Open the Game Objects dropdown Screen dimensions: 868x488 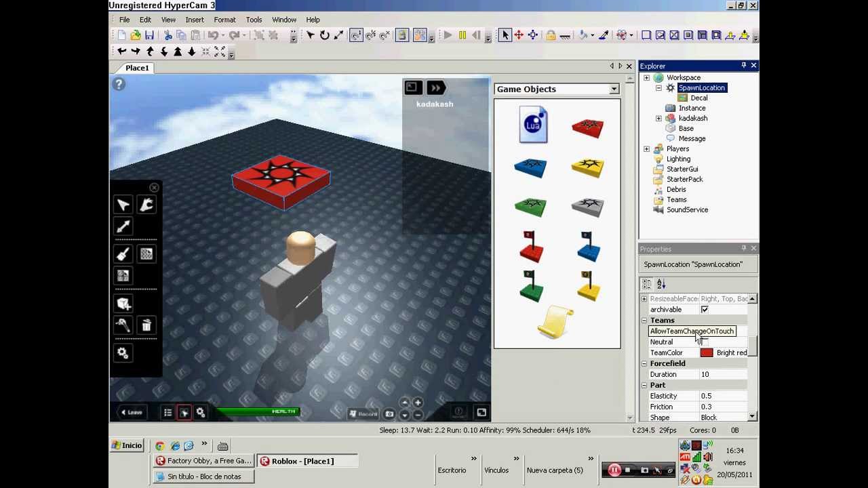(x=614, y=89)
